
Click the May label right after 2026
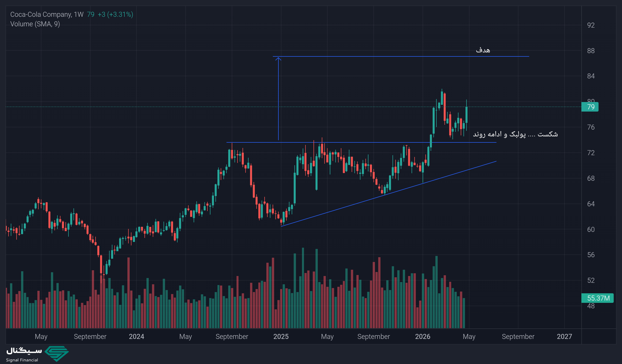[469, 337]
